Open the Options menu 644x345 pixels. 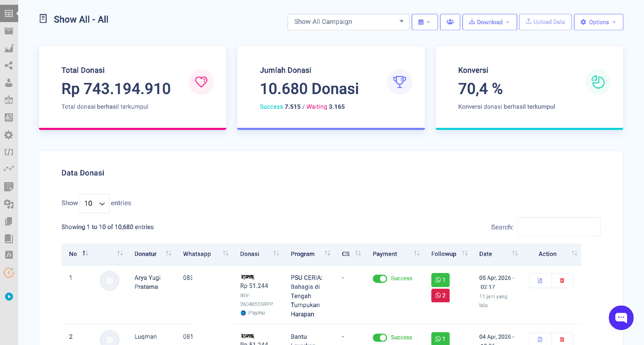[x=598, y=22]
